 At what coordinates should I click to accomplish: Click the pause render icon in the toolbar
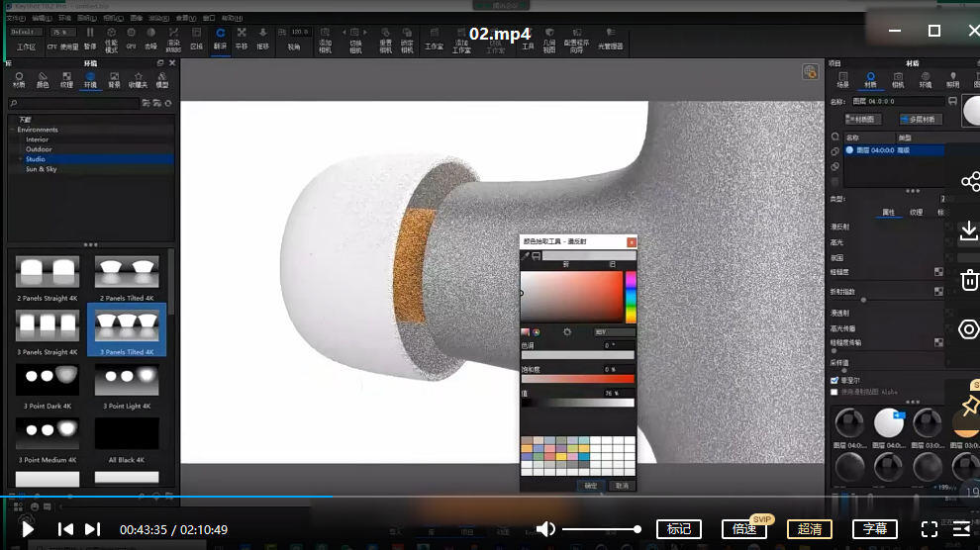[x=90, y=39]
